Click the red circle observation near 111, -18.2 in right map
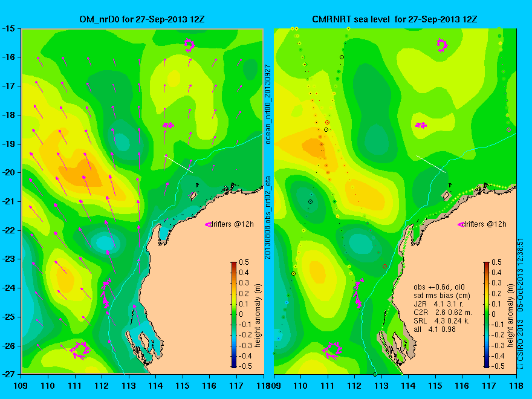The width and height of the screenshot is (532, 399). point(328,123)
